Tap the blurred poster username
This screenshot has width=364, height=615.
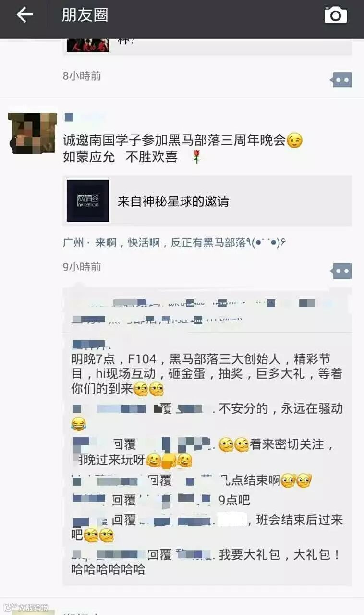pos(84,117)
